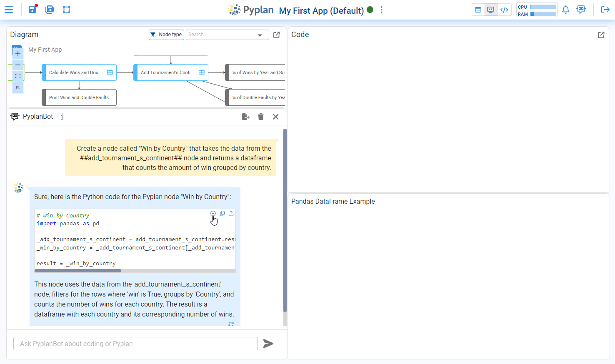
Task: Switch to the monitor code layout view
Action: (491, 10)
